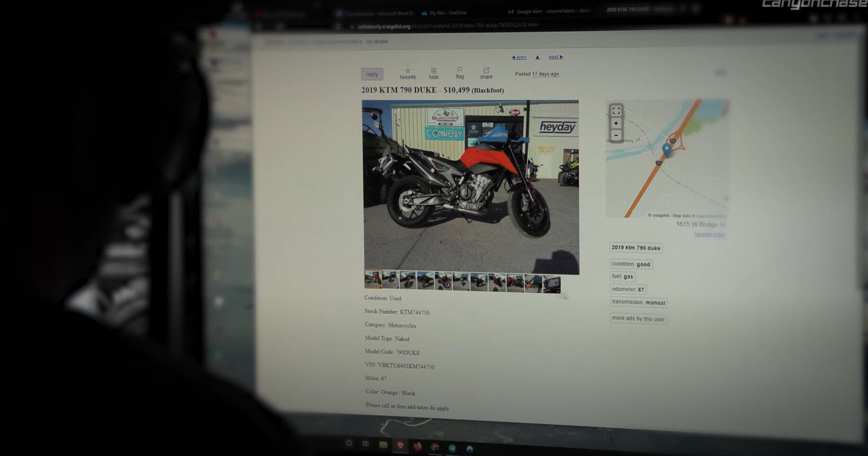Switch to the My files - OneDrive tab
The width and height of the screenshot is (868, 456).
click(x=444, y=13)
